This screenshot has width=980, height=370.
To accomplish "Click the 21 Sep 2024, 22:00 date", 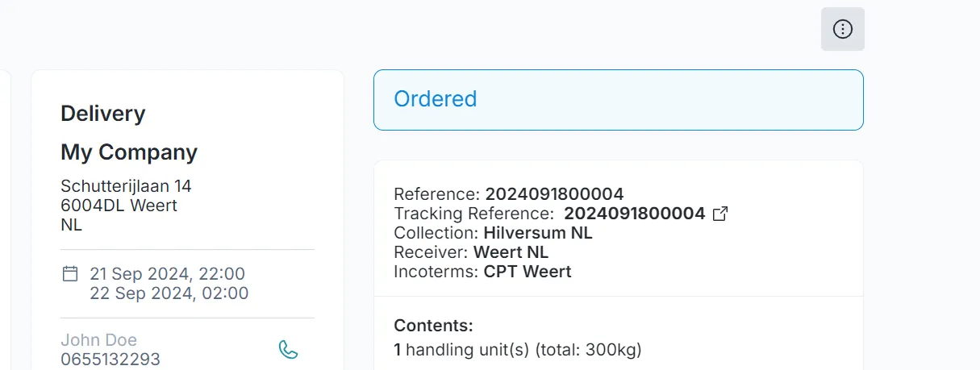I will [167, 274].
